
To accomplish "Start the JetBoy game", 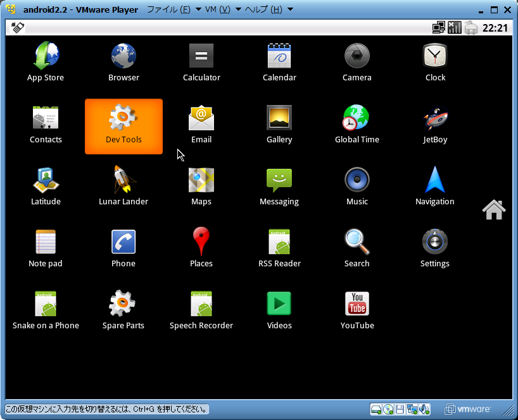I will tap(435, 125).
